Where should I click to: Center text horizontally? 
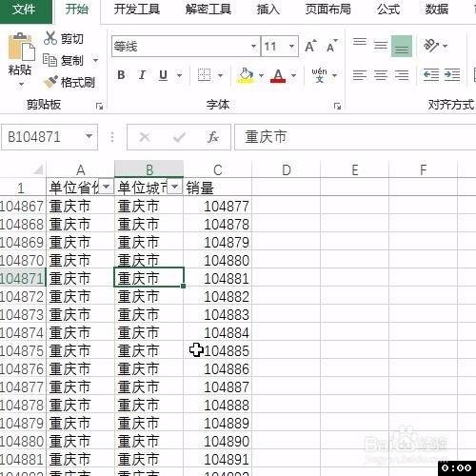click(381, 75)
